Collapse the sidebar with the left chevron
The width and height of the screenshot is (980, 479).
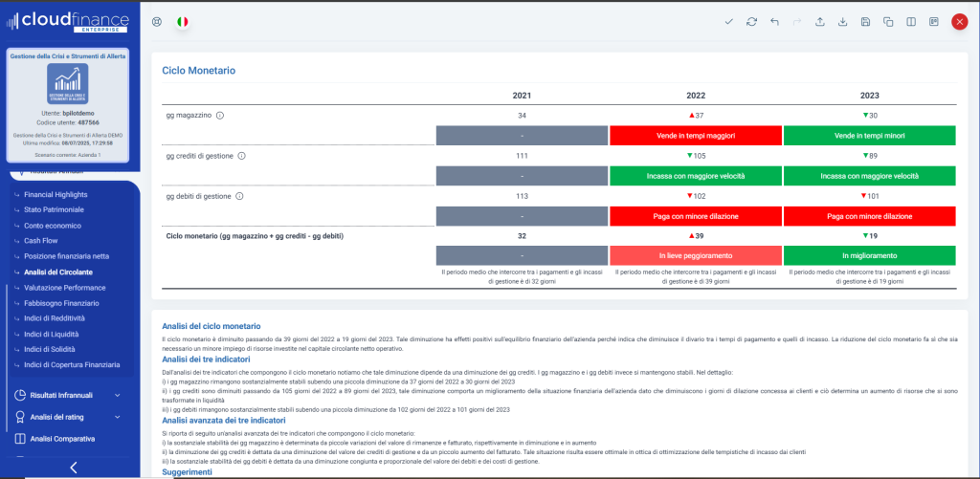click(73, 468)
